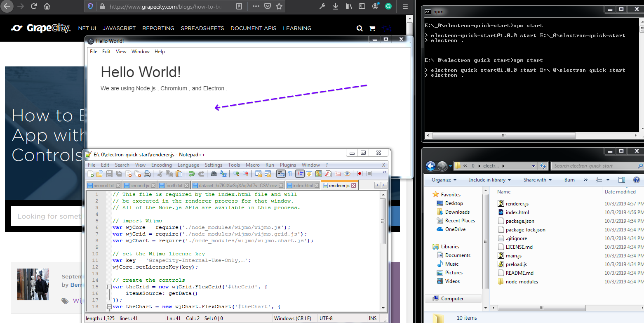
Task: Click the Redo arrow in Notepad++ toolbar
Action: (201, 174)
